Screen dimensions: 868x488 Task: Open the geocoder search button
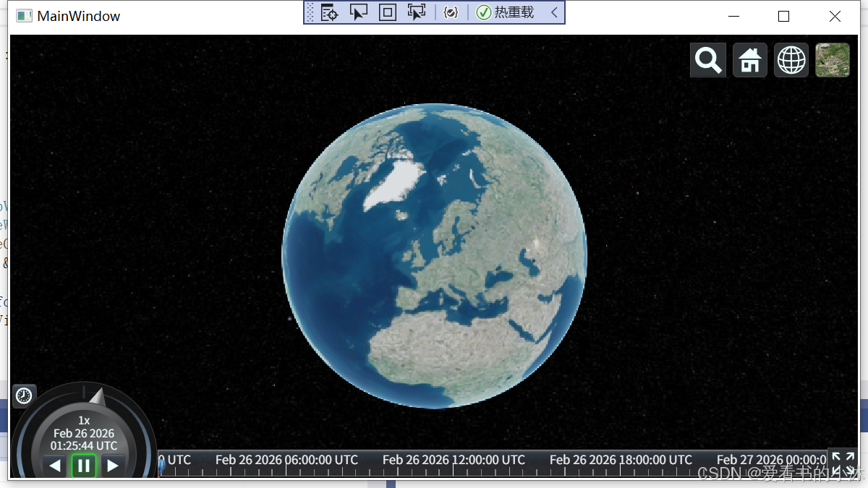tap(708, 60)
